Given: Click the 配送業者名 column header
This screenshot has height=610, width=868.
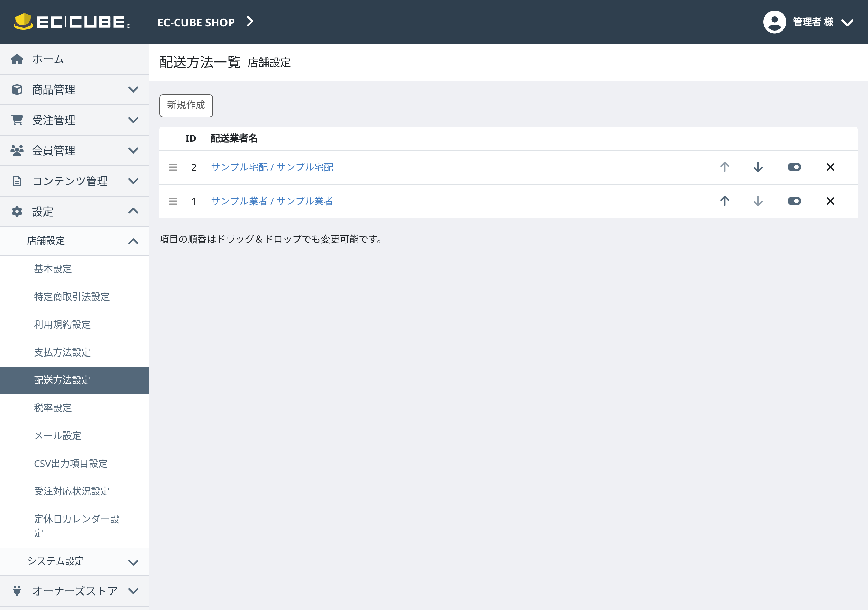Looking at the screenshot, I should 234,138.
